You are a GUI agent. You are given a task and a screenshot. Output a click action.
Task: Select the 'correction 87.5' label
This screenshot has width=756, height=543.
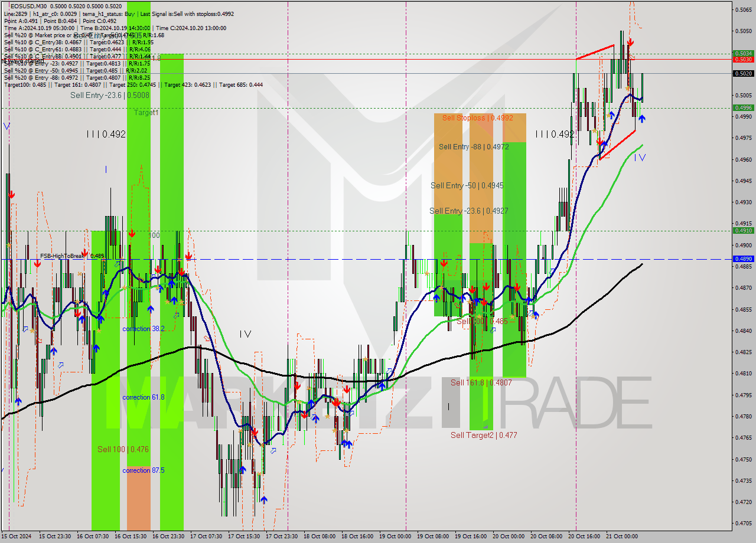[144, 470]
